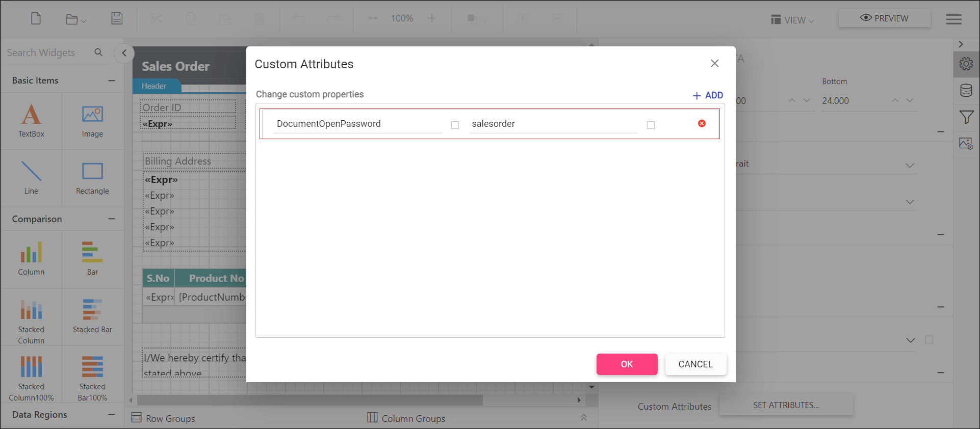Open the VIEW dropdown
The image size is (980, 429).
792,20
